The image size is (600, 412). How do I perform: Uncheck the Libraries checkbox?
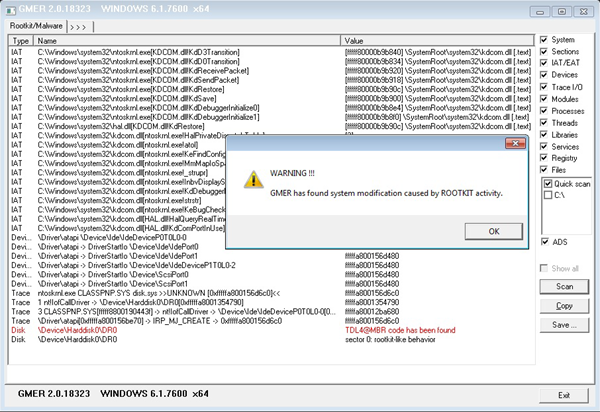pyautogui.click(x=544, y=135)
